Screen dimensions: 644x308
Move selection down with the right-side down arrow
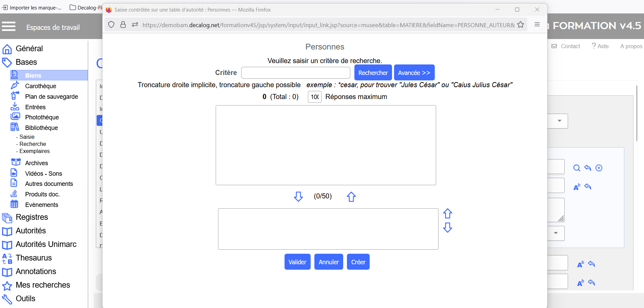[448, 228]
